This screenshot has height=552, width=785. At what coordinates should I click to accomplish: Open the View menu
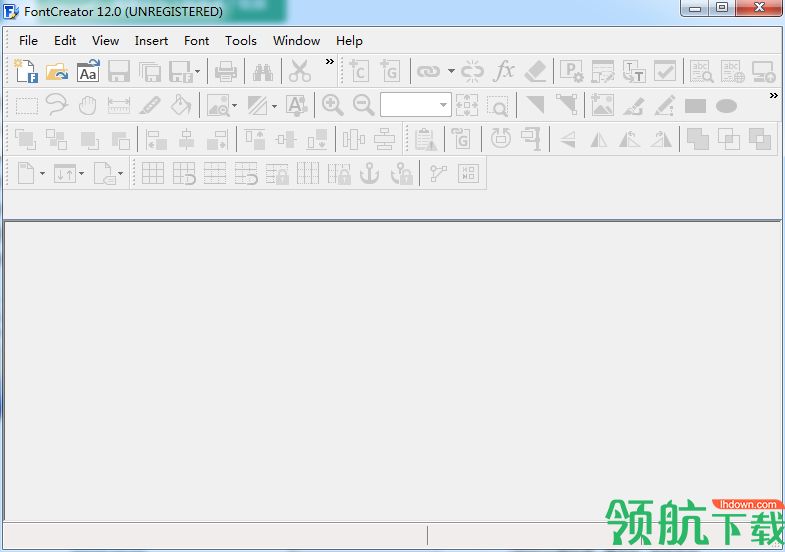(x=105, y=41)
